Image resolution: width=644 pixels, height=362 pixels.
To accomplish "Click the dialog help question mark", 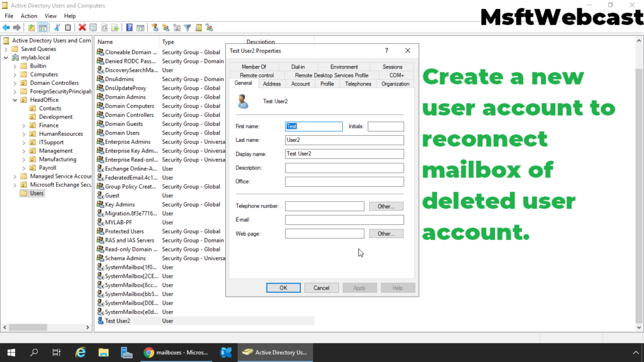I will (x=387, y=50).
